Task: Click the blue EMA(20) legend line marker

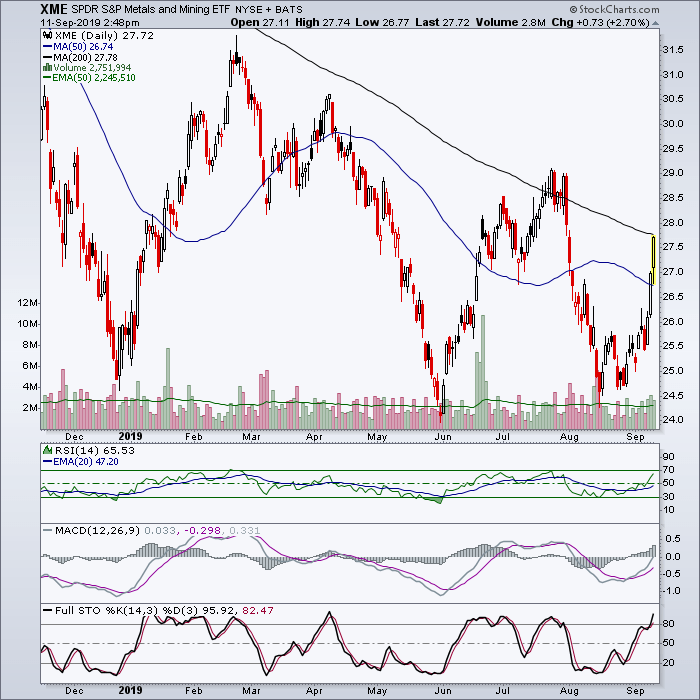Action: coord(47,462)
